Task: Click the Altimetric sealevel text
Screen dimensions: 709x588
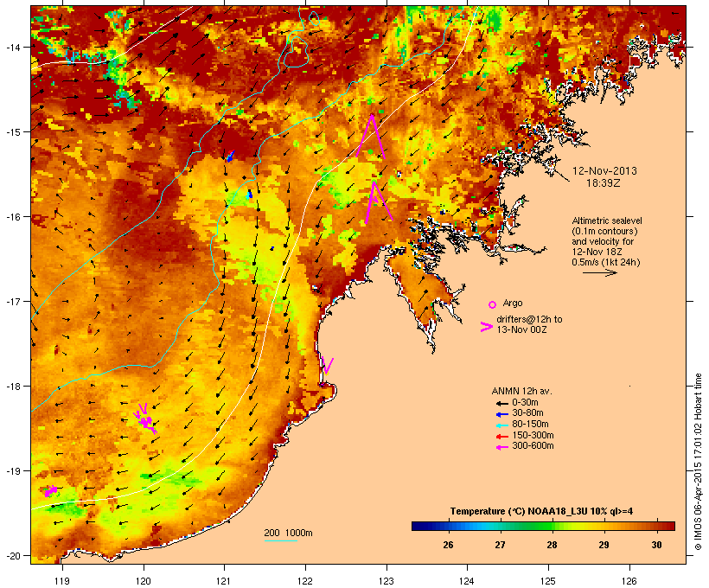Action: (x=607, y=220)
